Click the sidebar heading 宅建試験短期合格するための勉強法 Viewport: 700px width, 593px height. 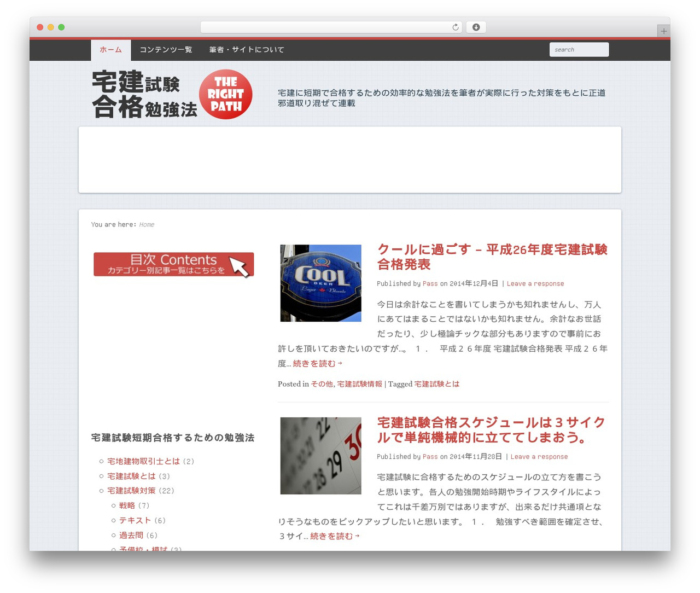(173, 438)
